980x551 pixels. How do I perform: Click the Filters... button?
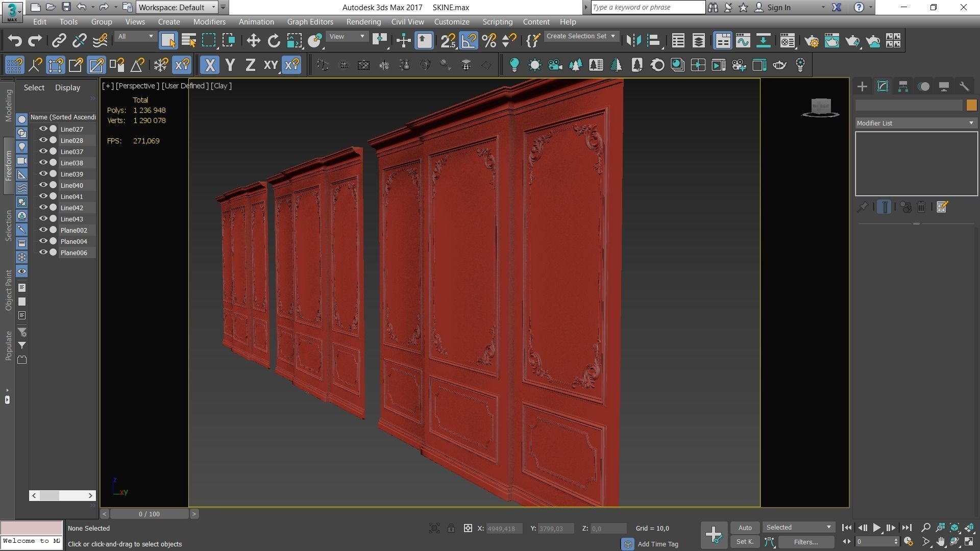point(806,542)
